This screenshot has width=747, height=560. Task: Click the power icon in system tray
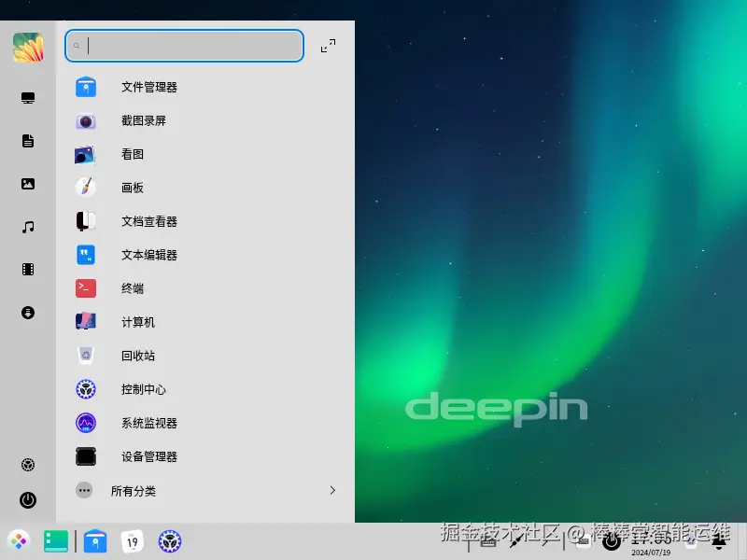click(612, 541)
